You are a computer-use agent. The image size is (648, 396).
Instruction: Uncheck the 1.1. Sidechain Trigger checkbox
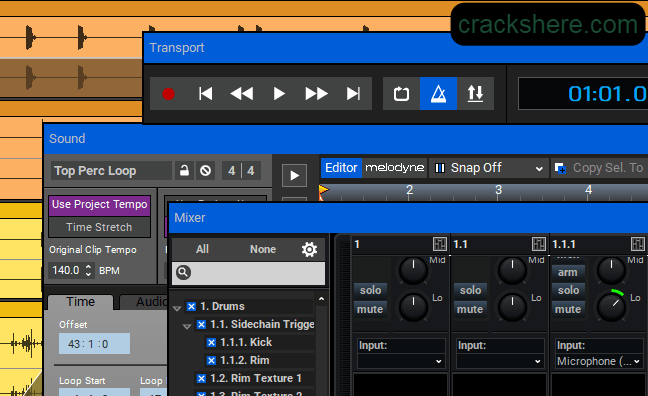click(201, 324)
